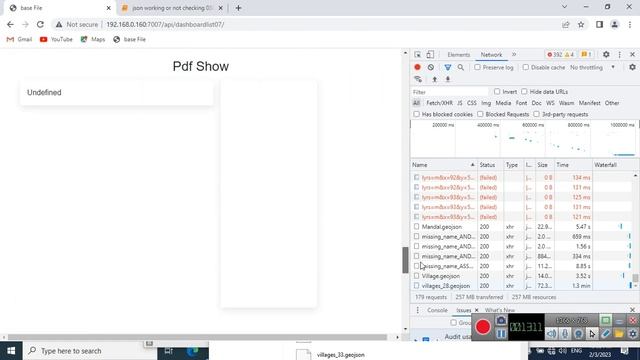Share this page via the address bar icon
Viewport: 640px width, 360px height.
[566, 24]
